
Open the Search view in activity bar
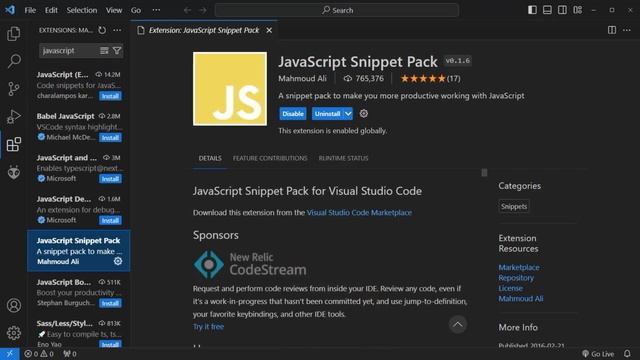tap(13, 61)
